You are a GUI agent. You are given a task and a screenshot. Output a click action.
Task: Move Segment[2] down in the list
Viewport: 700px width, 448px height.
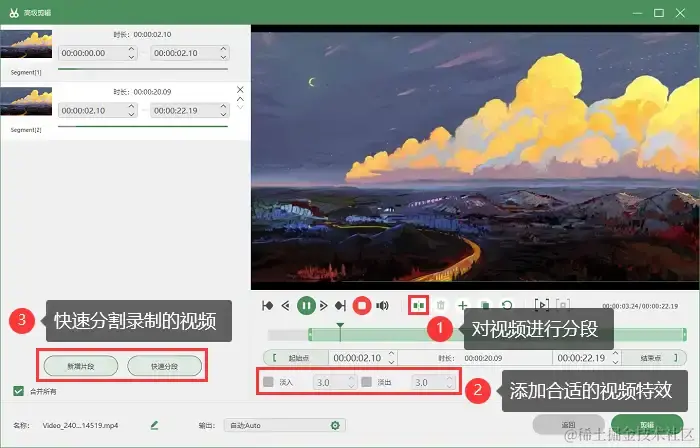click(240, 107)
